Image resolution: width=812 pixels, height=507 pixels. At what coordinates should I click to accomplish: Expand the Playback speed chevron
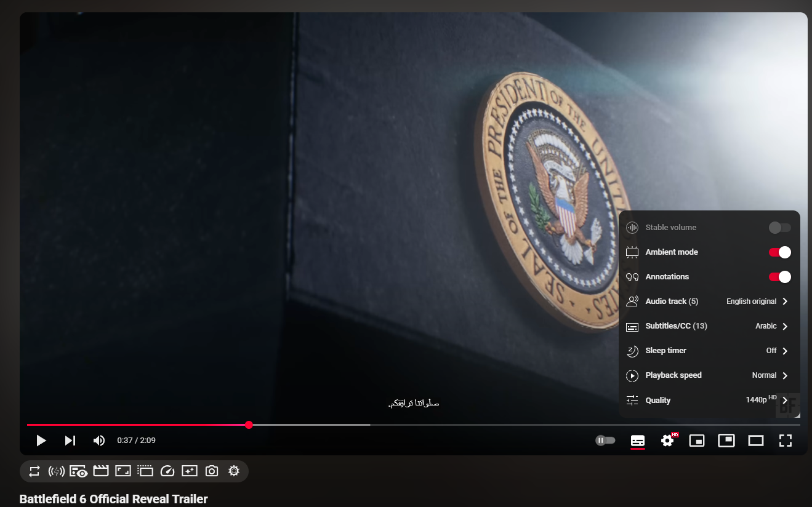pyautogui.click(x=786, y=375)
